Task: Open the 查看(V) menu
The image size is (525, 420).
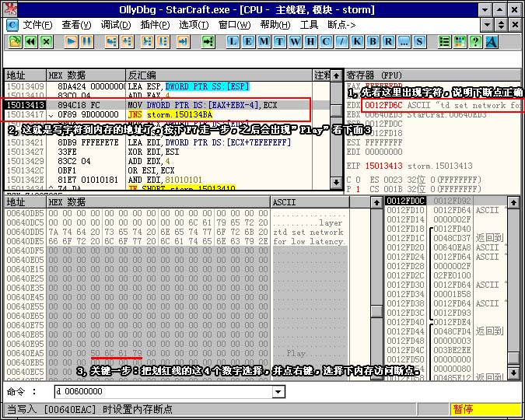Action: pos(76,25)
